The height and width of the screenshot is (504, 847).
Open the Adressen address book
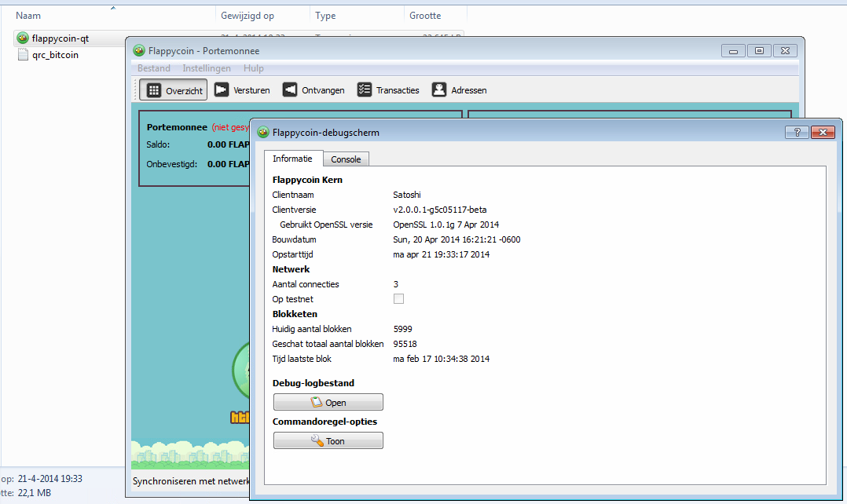[x=460, y=90]
